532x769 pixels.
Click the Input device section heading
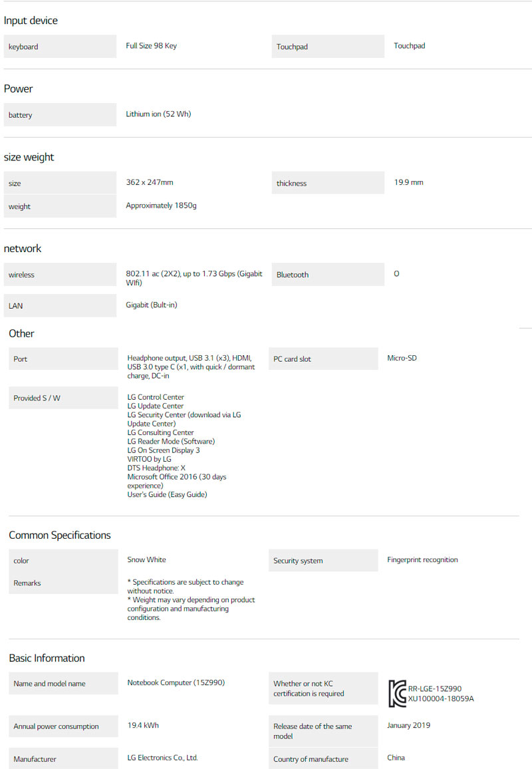[x=31, y=21]
